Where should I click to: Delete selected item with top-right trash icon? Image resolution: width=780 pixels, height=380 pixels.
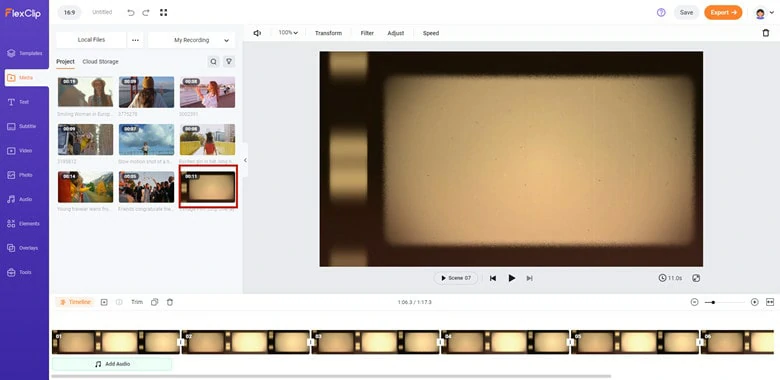766,33
